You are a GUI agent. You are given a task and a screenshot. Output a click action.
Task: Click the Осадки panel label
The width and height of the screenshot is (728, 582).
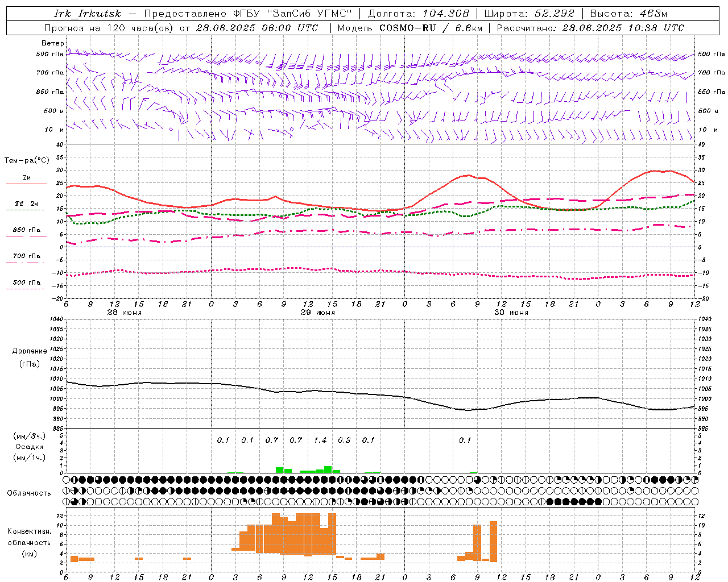coord(29,447)
